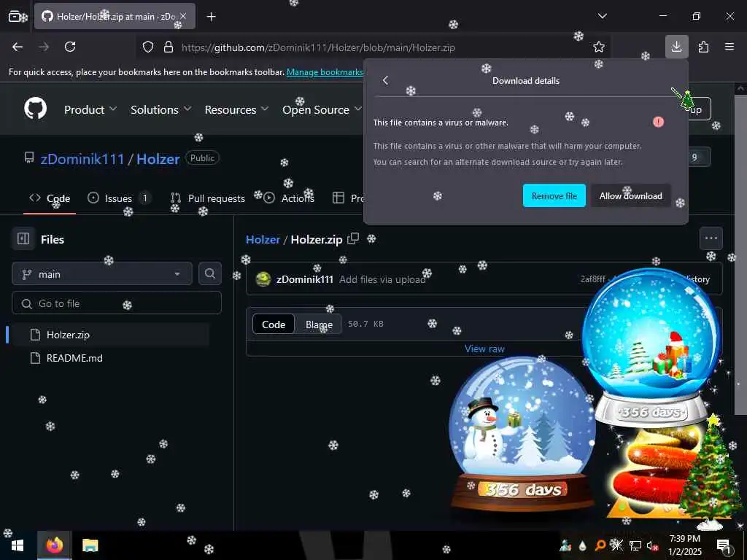Open File Explorer from the taskbar
Screen dimensions: 747x560
pos(90,545)
